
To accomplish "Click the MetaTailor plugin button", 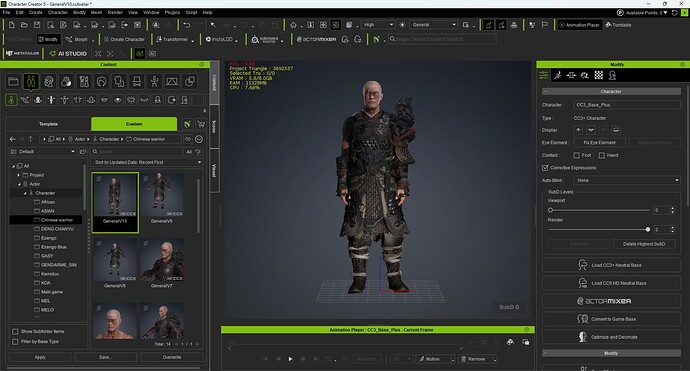I will pos(23,53).
